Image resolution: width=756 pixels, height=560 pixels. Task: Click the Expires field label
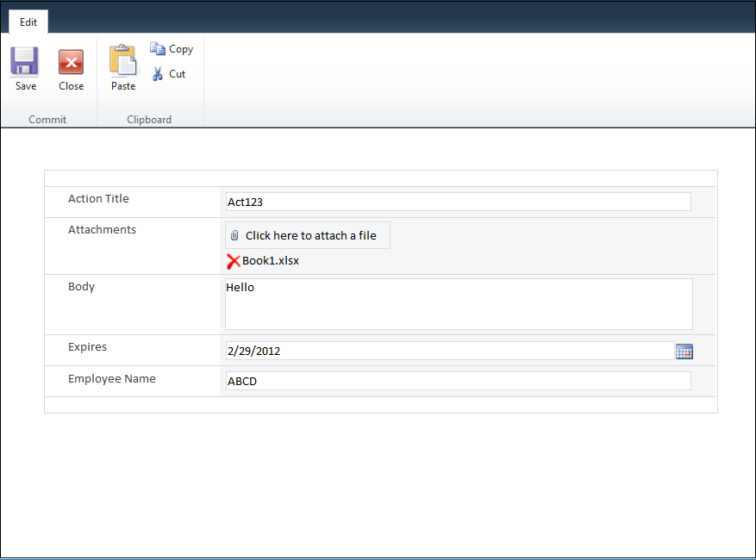click(87, 346)
